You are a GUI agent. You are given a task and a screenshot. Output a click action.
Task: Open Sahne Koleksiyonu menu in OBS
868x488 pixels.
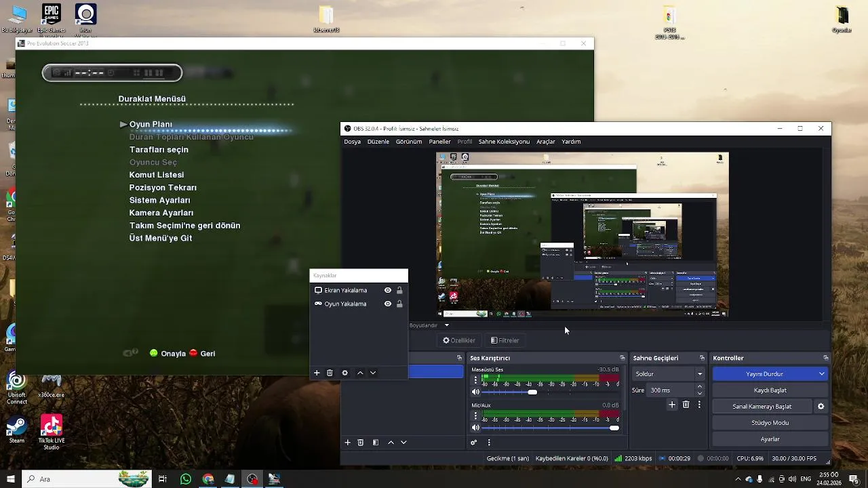click(504, 142)
